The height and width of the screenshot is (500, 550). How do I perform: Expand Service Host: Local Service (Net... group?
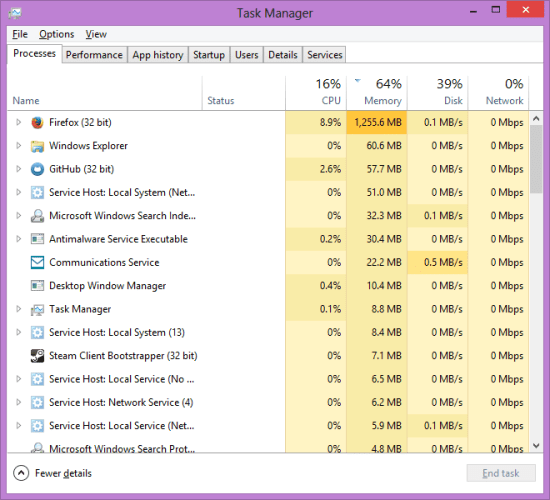(x=19, y=426)
